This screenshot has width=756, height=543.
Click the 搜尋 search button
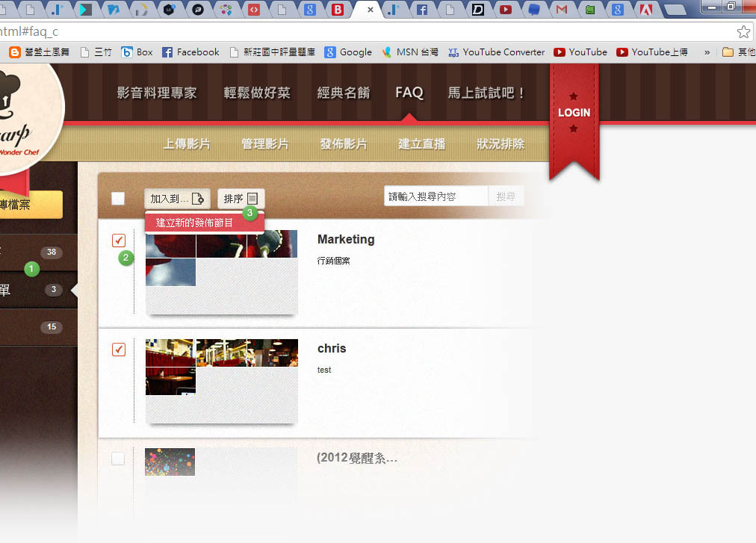click(x=506, y=196)
